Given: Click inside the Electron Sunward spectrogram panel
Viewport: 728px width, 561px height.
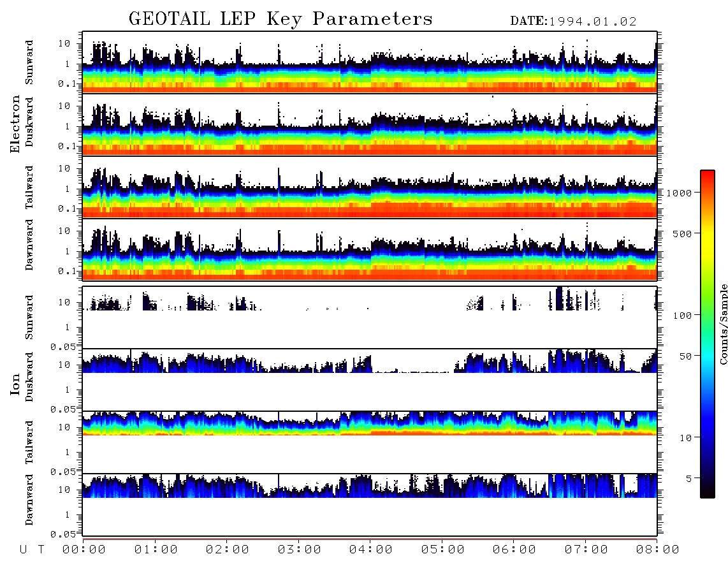Looking at the screenshot, I should coord(370,62).
